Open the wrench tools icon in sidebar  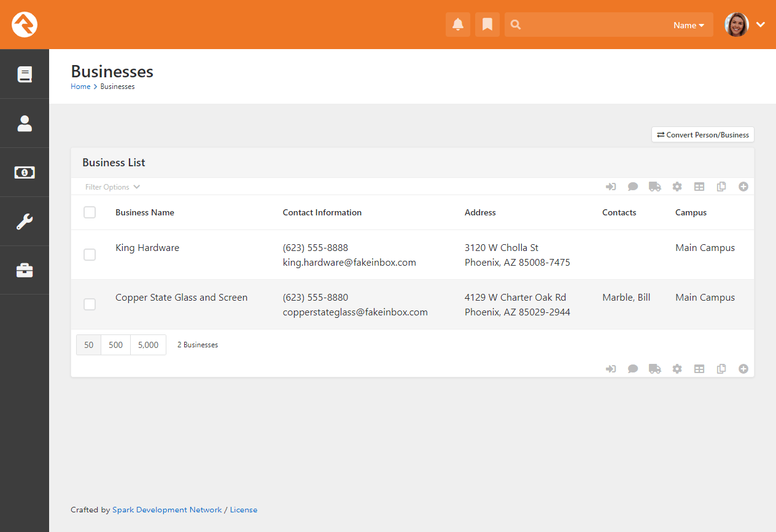click(x=25, y=221)
